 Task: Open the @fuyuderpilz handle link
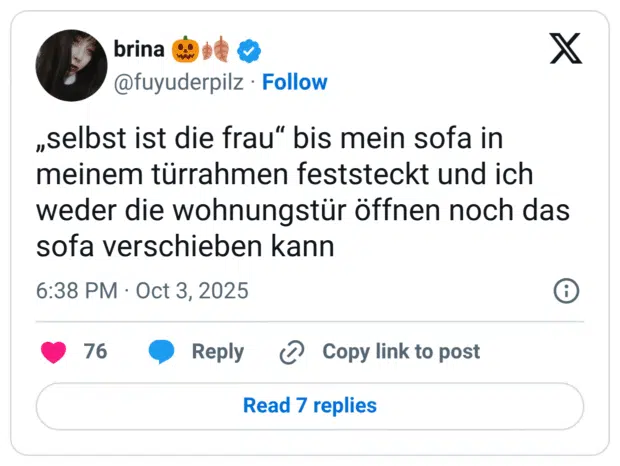click(x=179, y=82)
